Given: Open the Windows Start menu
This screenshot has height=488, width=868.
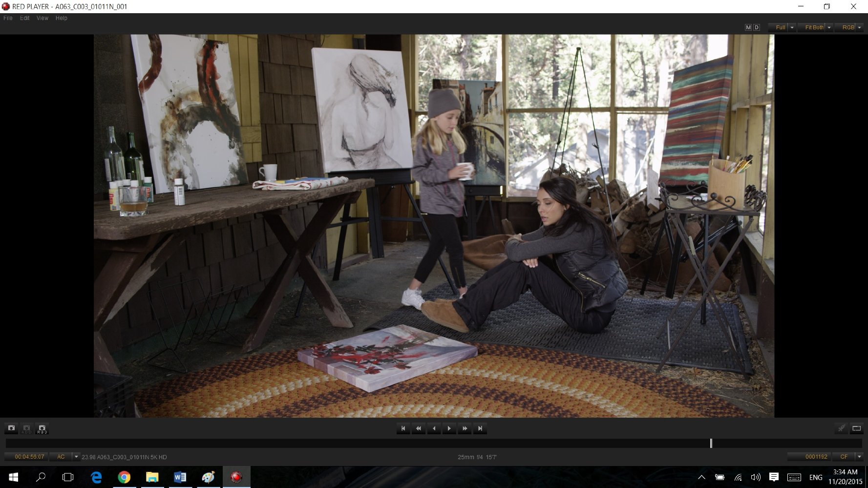Looking at the screenshot, I should (14, 477).
